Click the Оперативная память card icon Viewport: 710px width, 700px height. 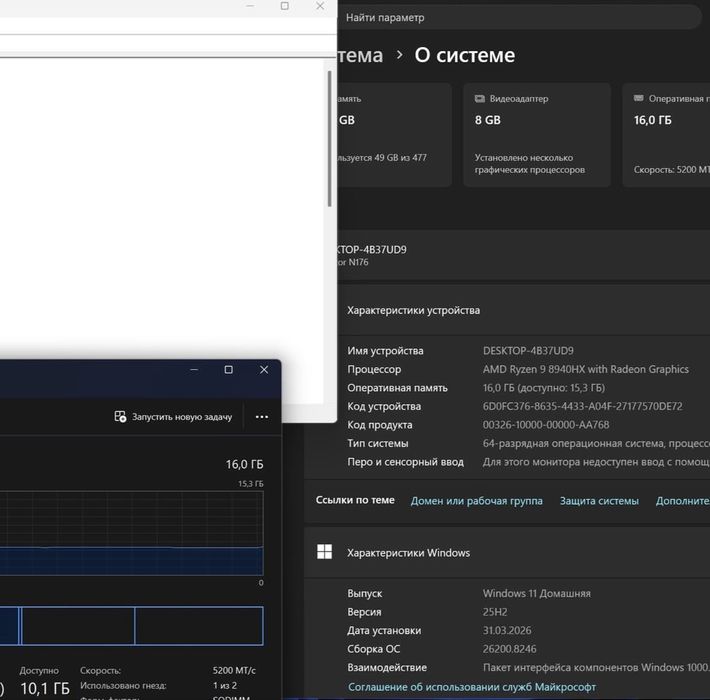pyautogui.click(x=638, y=98)
